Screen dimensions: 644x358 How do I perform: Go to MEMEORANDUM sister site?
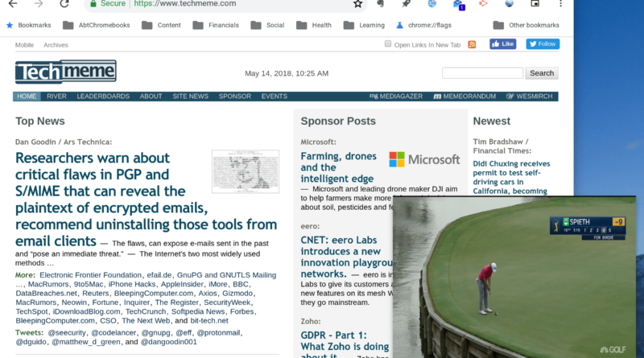pyautogui.click(x=464, y=96)
